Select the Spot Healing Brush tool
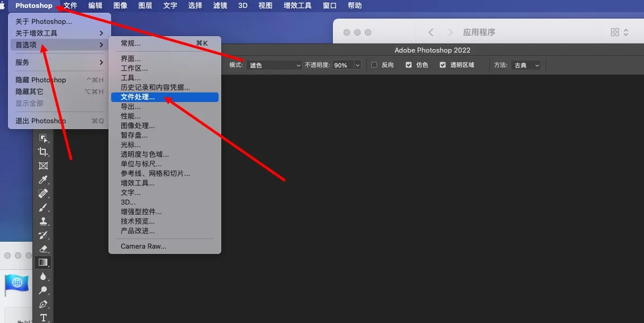Image resolution: width=644 pixels, height=323 pixels. [43, 194]
